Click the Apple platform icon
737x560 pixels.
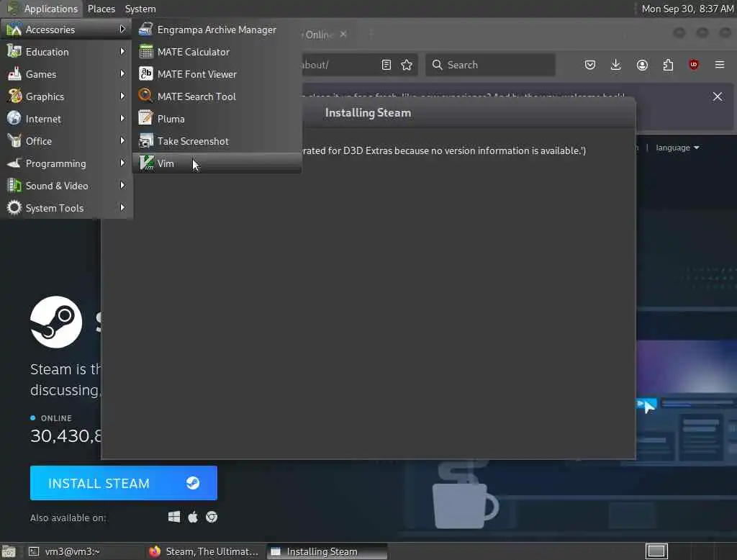(x=193, y=518)
